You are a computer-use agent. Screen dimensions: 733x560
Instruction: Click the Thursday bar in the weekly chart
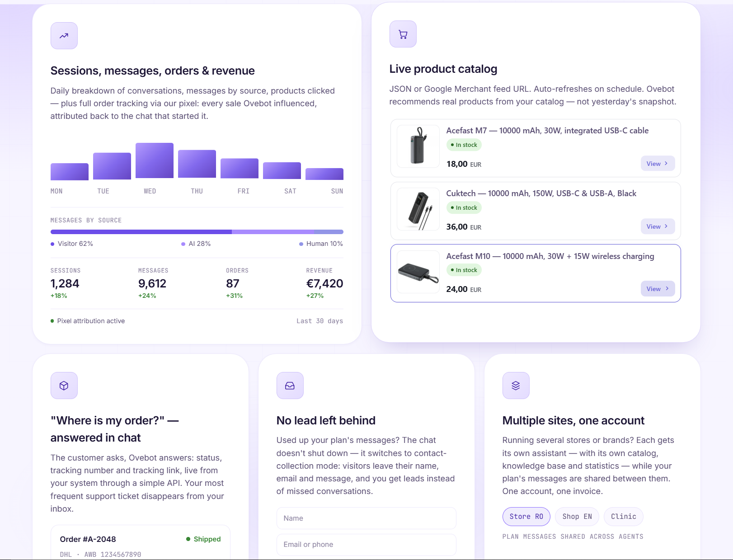coord(197,164)
